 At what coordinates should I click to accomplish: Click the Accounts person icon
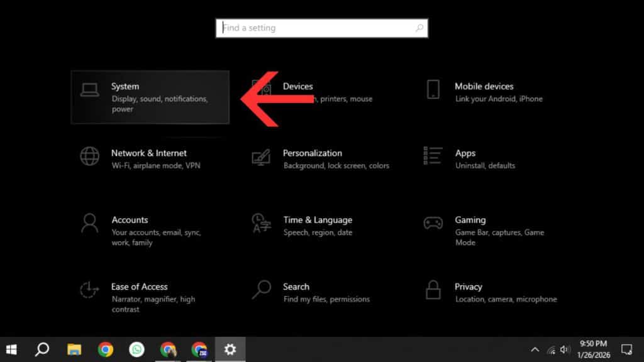tap(89, 222)
